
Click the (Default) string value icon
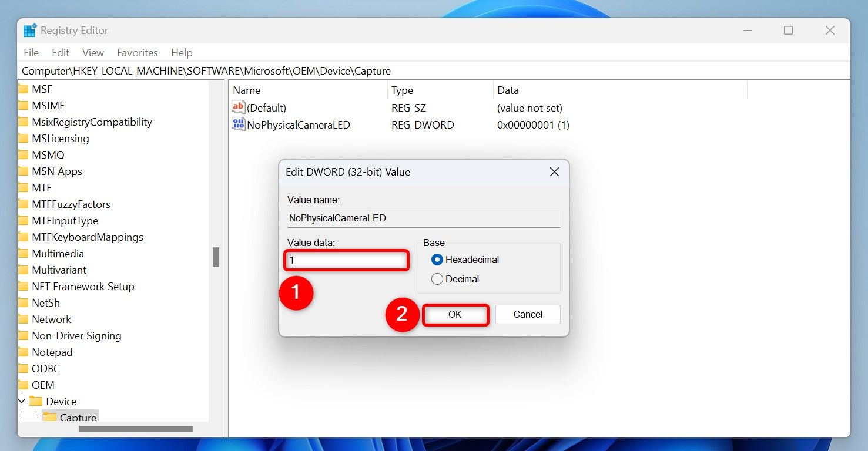tap(238, 107)
